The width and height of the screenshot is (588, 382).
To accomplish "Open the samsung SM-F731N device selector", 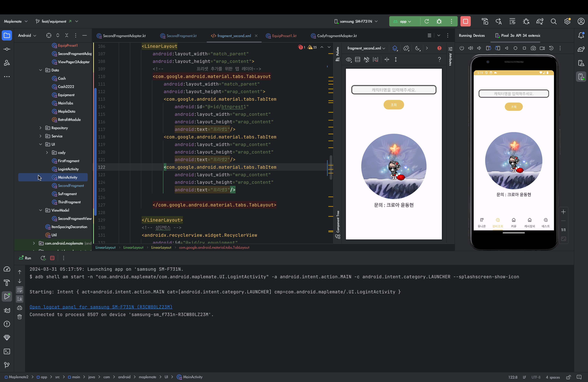I will tap(356, 21).
